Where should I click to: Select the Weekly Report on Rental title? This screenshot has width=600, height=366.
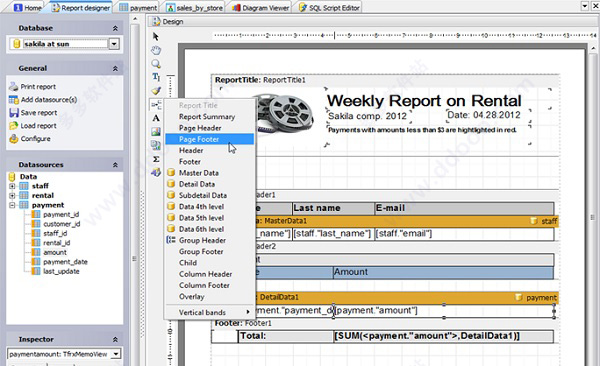(424, 101)
